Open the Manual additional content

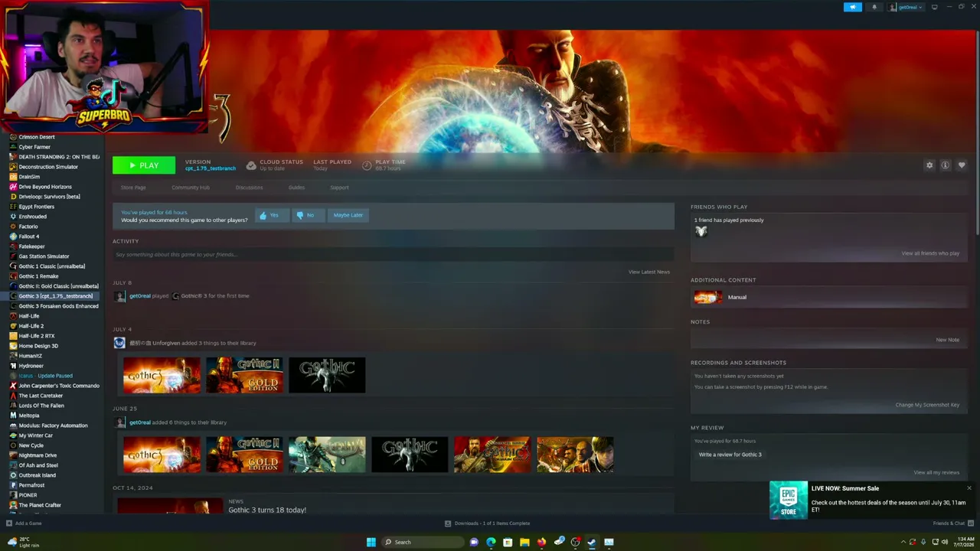829,297
